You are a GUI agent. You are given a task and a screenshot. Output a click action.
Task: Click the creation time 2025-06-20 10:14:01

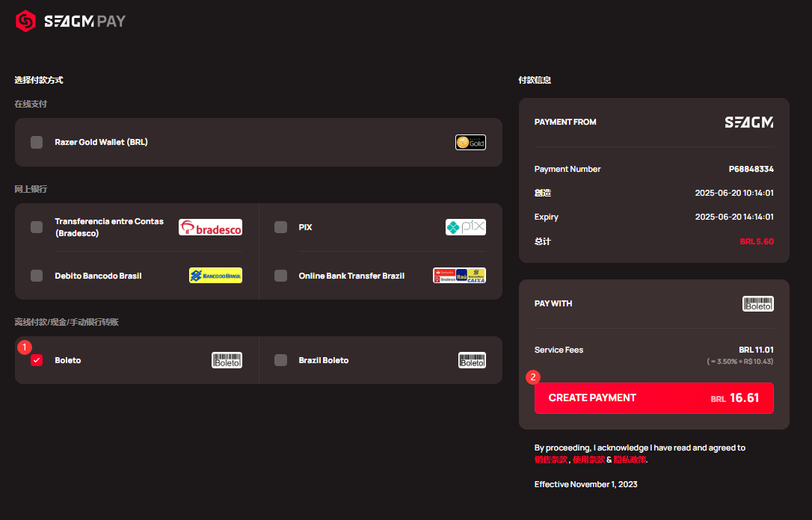734,193
